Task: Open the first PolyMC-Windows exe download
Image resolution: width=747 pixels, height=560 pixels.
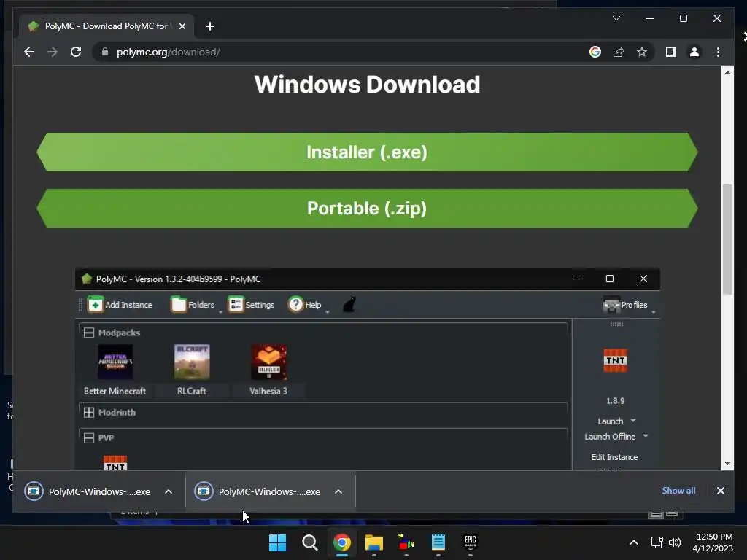Action: click(88, 491)
